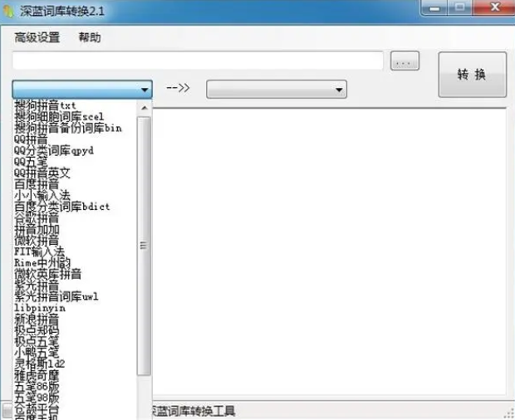Click the browse "..." button

point(405,61)
